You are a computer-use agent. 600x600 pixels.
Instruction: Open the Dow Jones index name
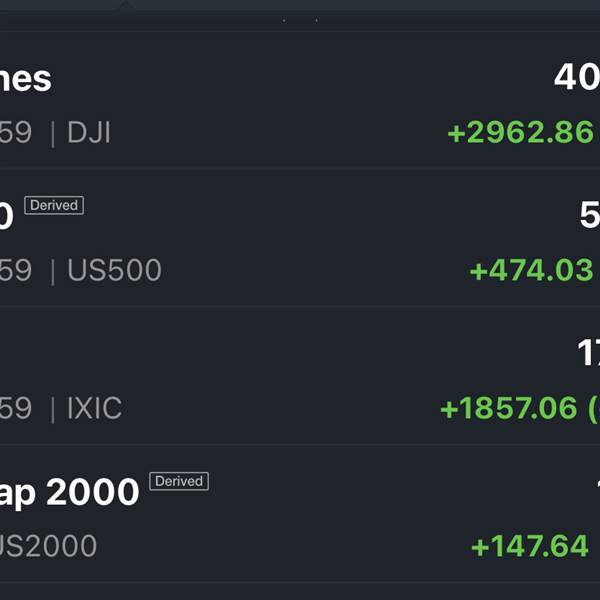[x=26, y=80]
